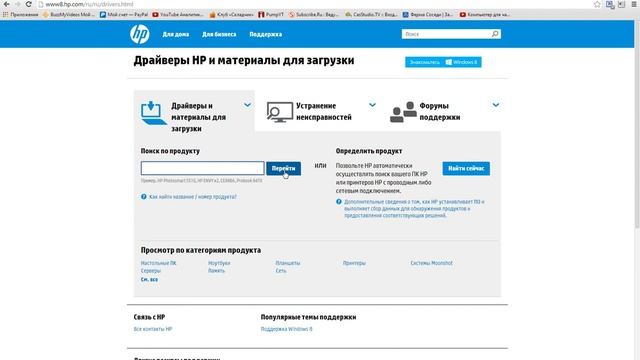This screenshot has height=360, width=640.
Task: Open the 'Сеть' category link
Action: tap(281, 271)
